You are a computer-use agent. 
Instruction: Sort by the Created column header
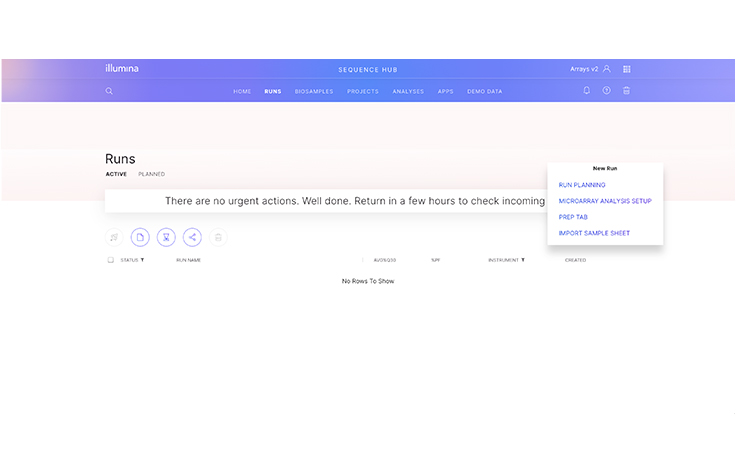pos(575,260)
